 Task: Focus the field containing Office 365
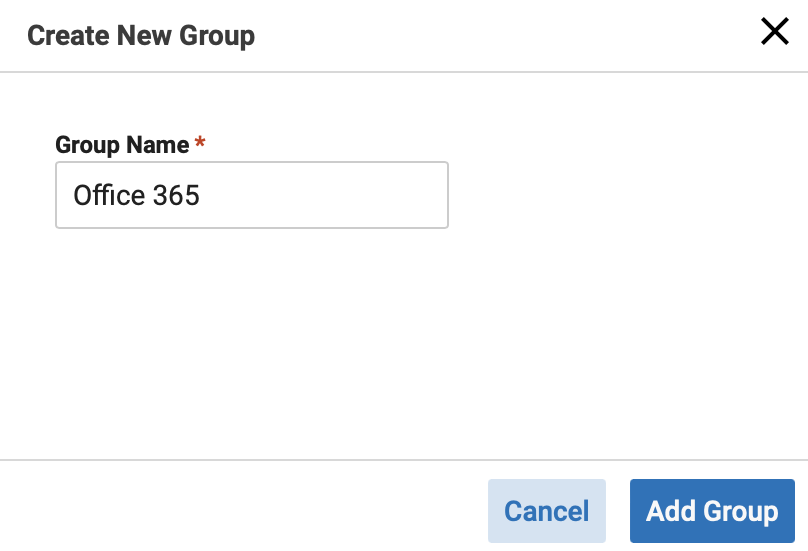pos(252,195)
